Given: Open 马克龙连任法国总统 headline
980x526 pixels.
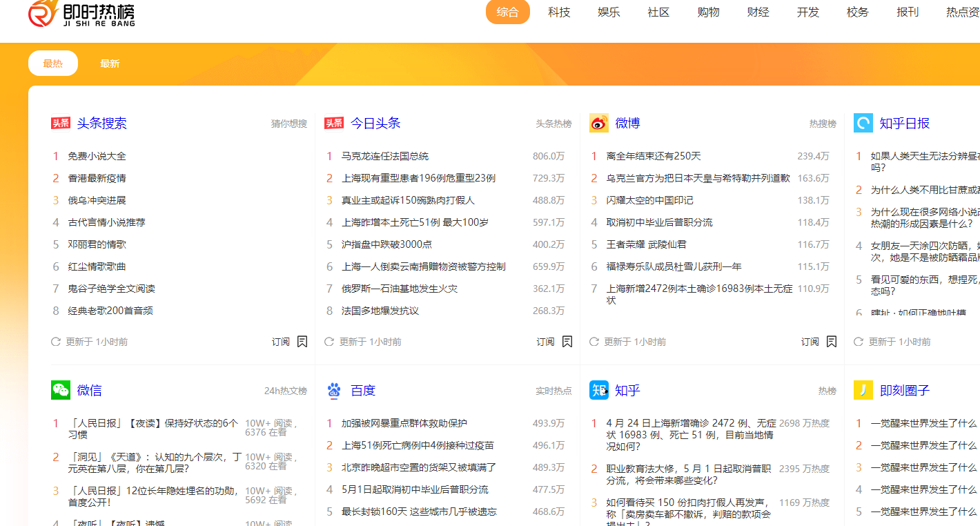Looking at the screenshot, I should 385,156.
